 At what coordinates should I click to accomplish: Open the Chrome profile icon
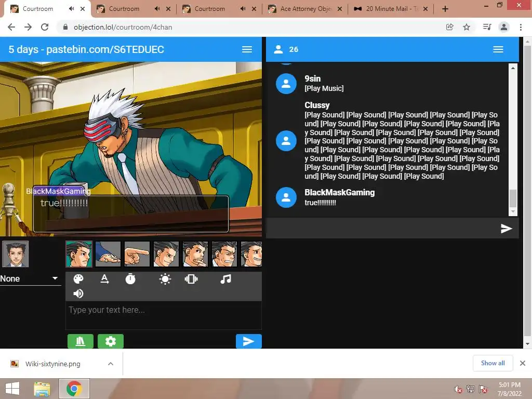504,27
